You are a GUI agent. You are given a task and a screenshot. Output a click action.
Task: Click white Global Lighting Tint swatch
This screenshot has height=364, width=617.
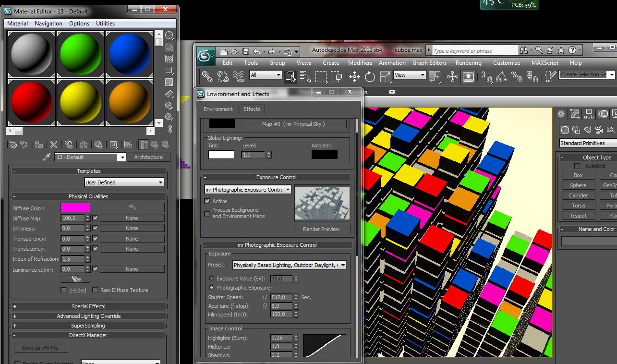click(221, 155)
